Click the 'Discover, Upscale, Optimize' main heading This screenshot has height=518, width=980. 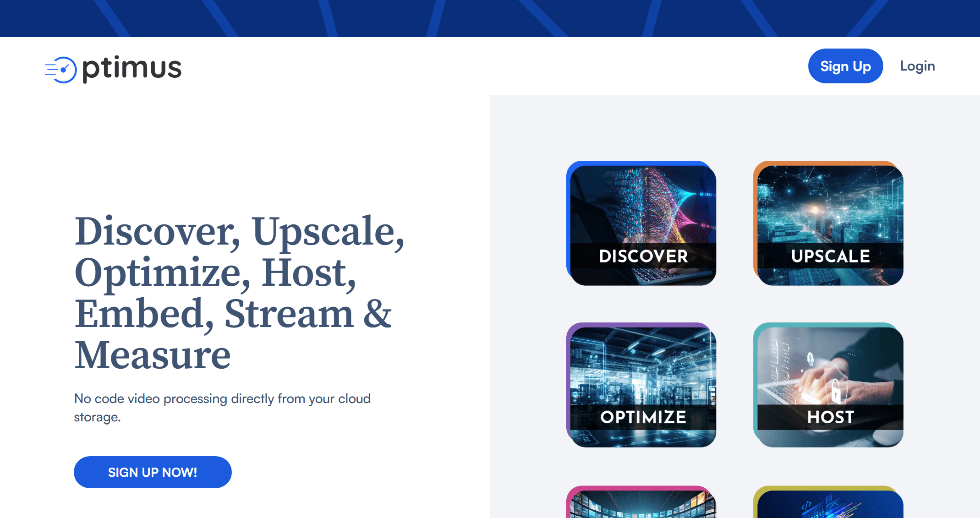click(x=238, y=292)
